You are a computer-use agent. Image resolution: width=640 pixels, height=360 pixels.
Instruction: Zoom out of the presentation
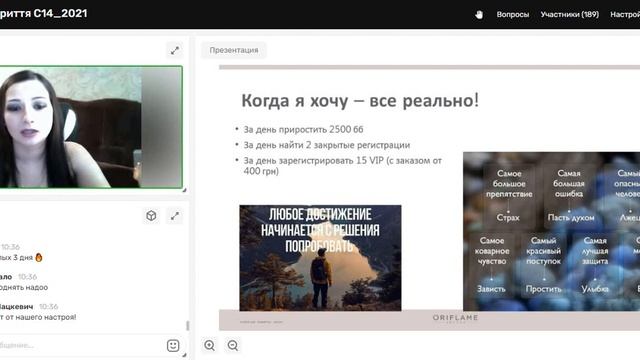(x=233, y=345)
